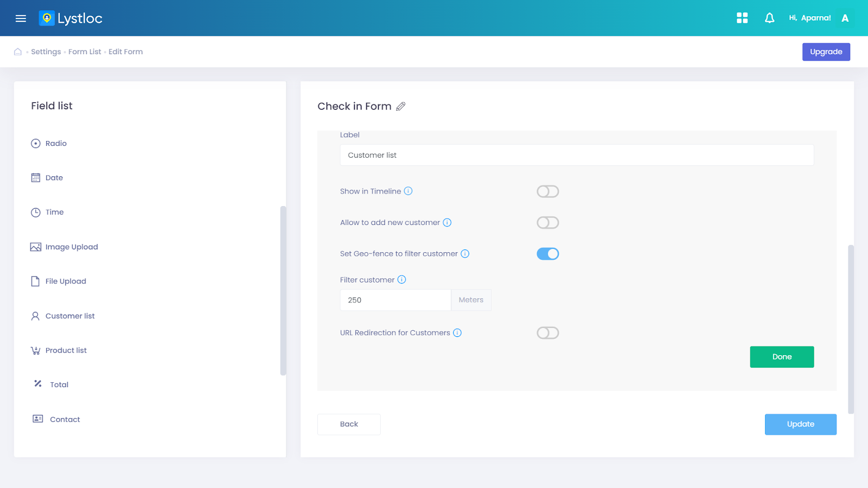Viewport: 868px width, 488px height.
Task: Click the Radio field icon
Action: click(x=36, y=144)
